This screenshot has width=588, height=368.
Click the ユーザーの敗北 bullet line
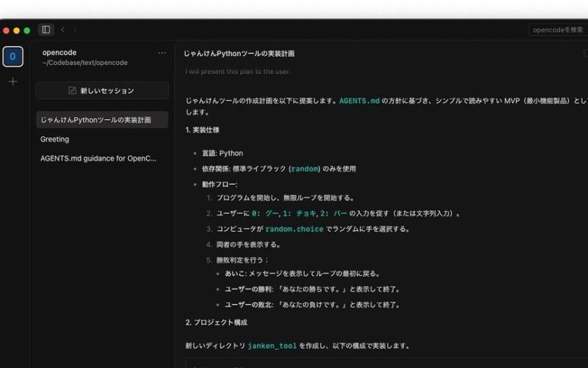(x=313, y=305)
